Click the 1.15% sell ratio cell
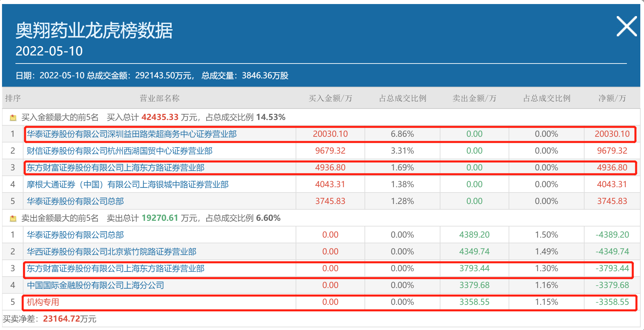This screenshot has width=644, height=330. tap(547, 302)
